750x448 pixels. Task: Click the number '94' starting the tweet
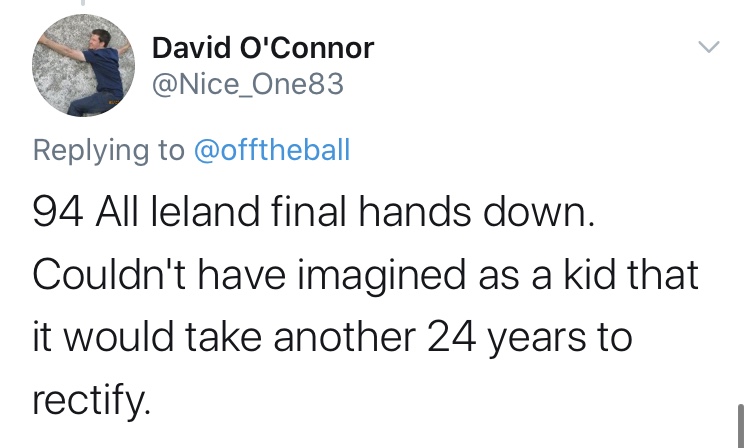tap(58, 212)
